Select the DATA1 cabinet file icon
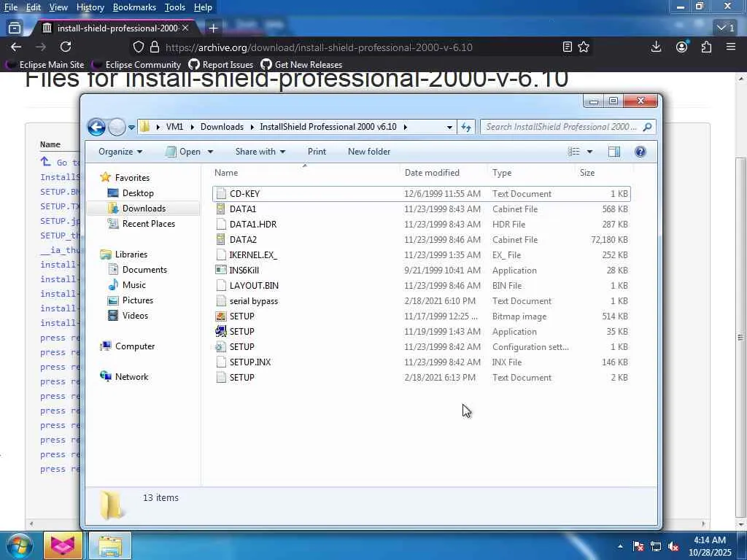 point(220,209)
